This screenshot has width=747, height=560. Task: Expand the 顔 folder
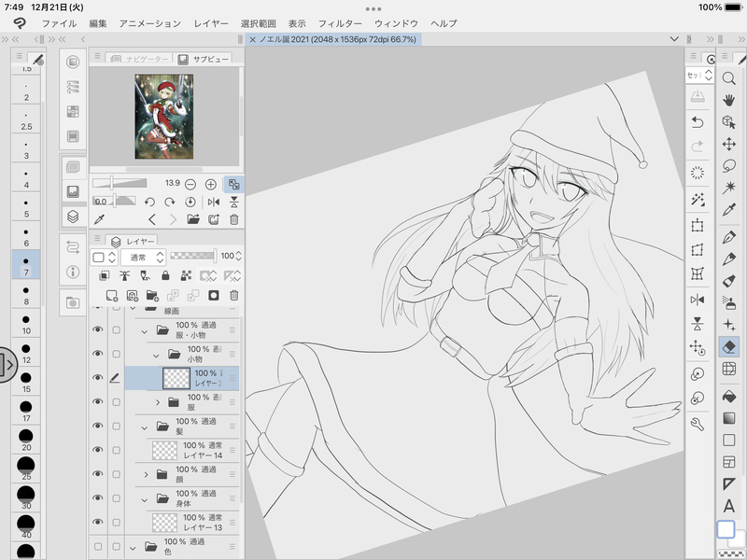(146, 474)
